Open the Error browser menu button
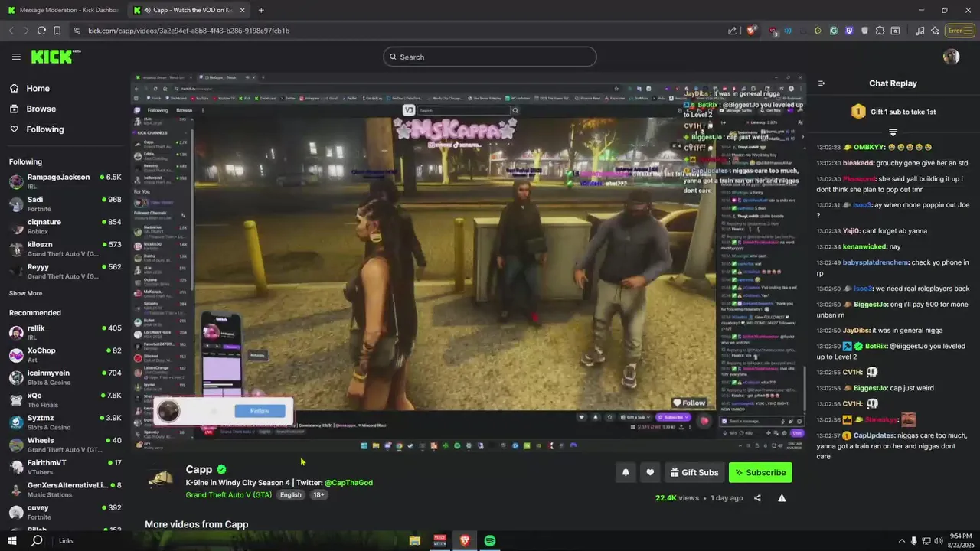The width and height of the screenshot is (980, 551). coord(958,31)
